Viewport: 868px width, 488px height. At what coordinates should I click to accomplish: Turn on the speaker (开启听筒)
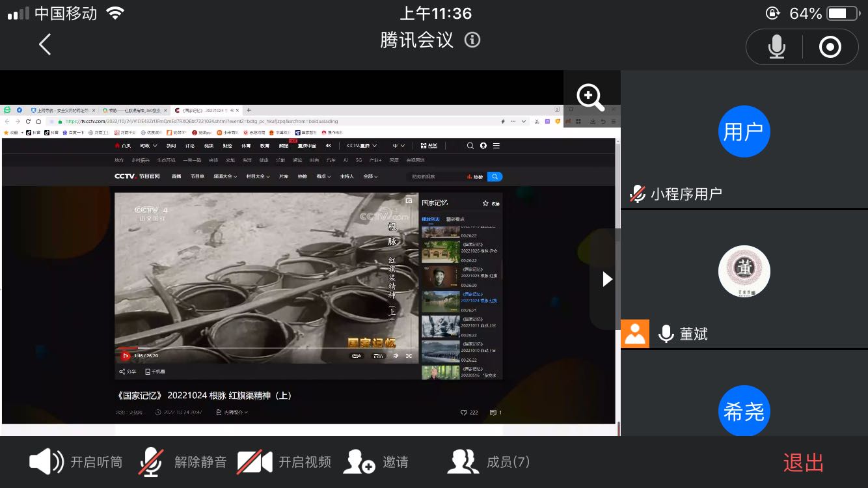76,462
